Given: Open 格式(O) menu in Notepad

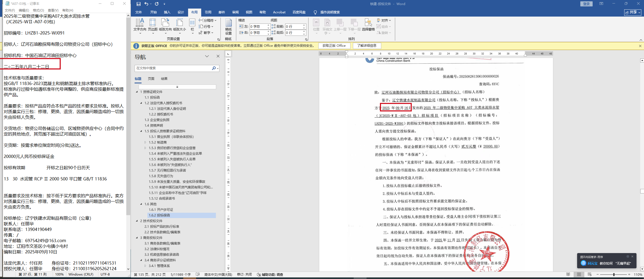Looking at the screenshot, I should 38,10.
